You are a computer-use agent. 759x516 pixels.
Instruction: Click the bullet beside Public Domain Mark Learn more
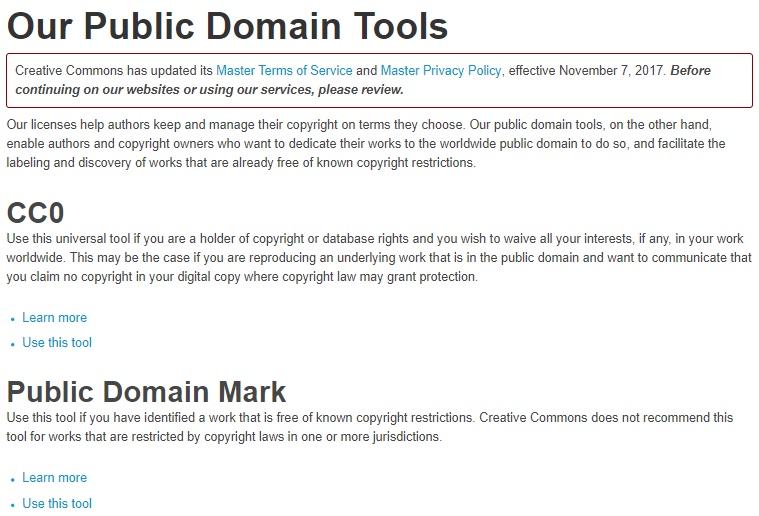click(x=12, y=479)
